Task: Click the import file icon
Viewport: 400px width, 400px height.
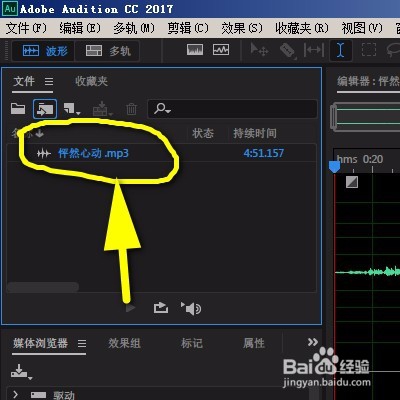Action: tap(45, 109)
